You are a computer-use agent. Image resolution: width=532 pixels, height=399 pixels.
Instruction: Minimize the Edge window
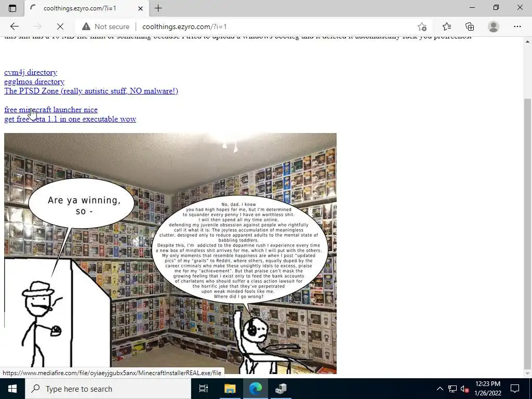click(x=472, y=7)
